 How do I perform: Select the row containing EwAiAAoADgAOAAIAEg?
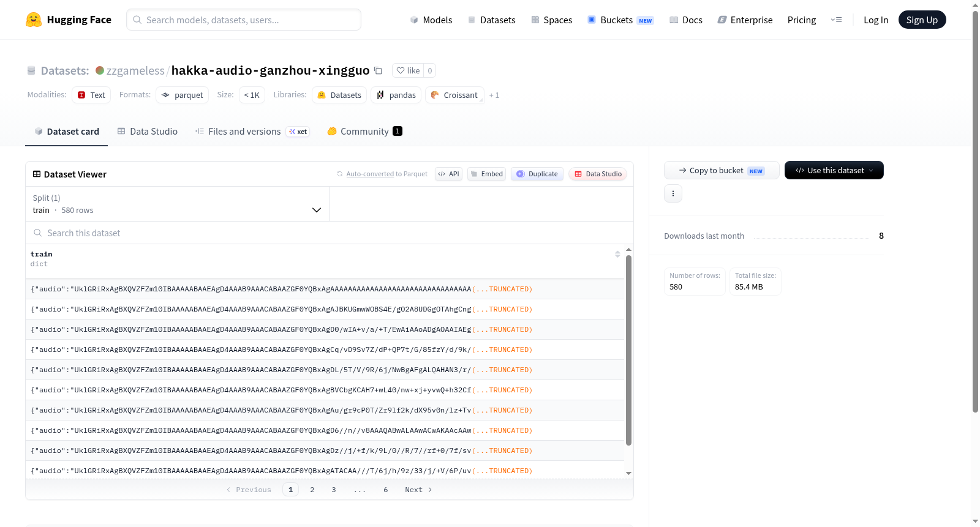(x=325, y=329)
